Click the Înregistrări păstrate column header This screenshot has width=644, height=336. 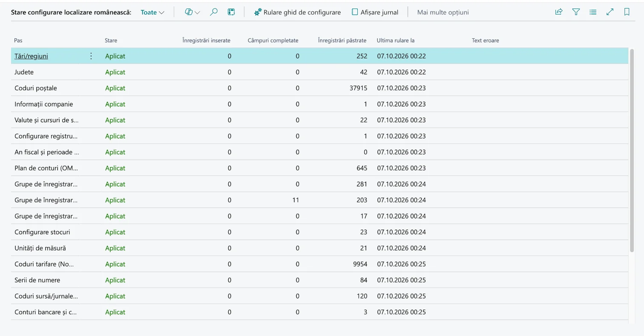click(x=342, y=40)
